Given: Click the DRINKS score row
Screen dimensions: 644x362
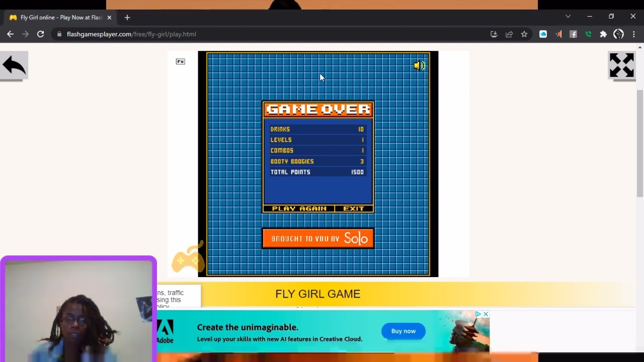Looking at the screenshot, I should point(317,129).
